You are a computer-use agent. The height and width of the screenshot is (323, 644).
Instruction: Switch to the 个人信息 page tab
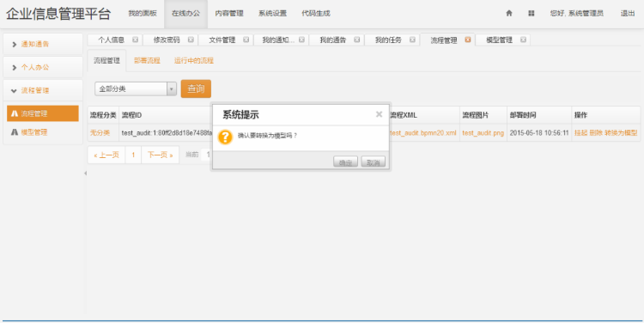[112, 40]
